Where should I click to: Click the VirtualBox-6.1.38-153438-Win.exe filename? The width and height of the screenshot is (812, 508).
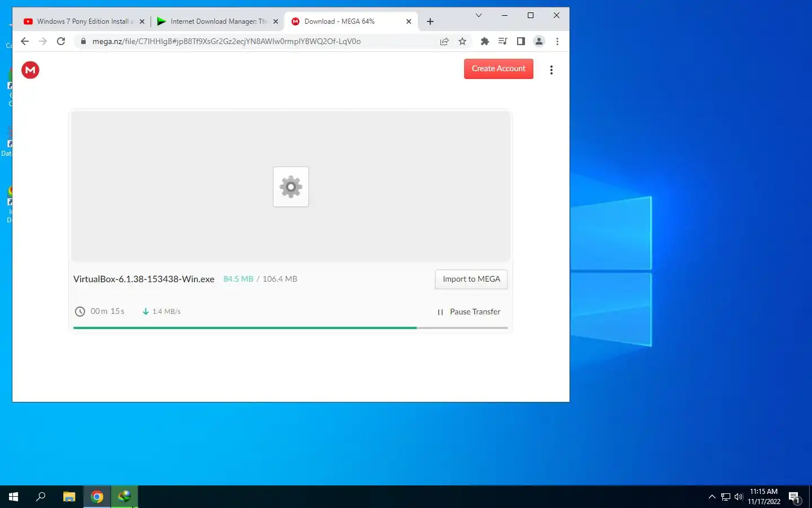point(144,279)
